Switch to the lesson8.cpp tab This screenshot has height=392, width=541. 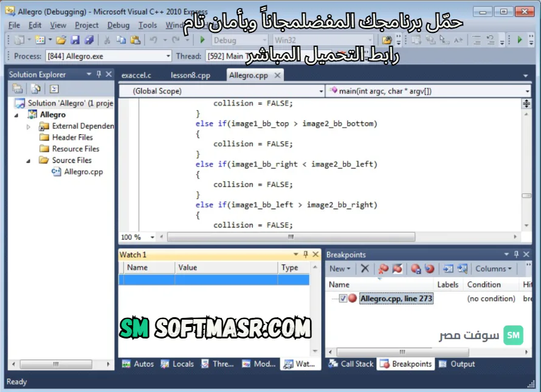(x=190, y=75)
